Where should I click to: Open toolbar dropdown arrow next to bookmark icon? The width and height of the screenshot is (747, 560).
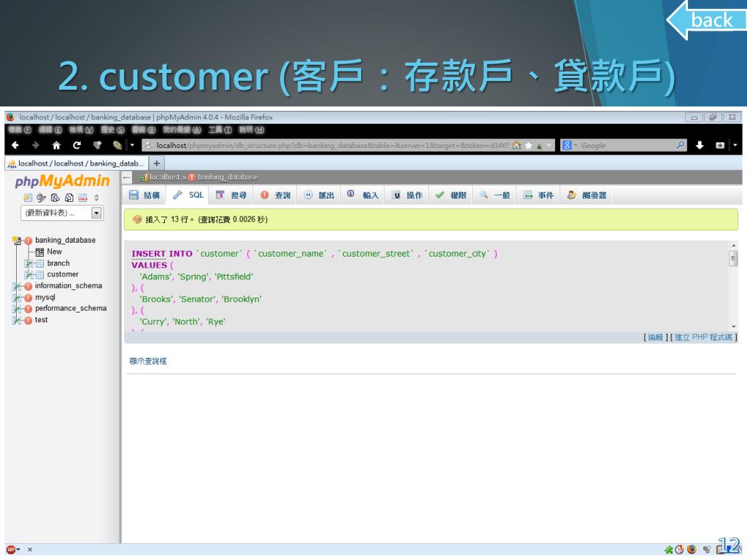132,145
